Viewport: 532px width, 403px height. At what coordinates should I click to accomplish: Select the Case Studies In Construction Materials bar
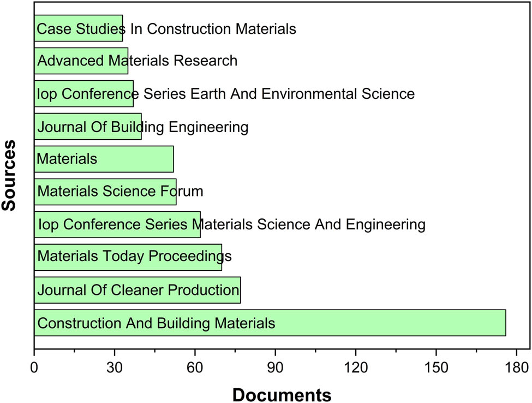point(78,28)
